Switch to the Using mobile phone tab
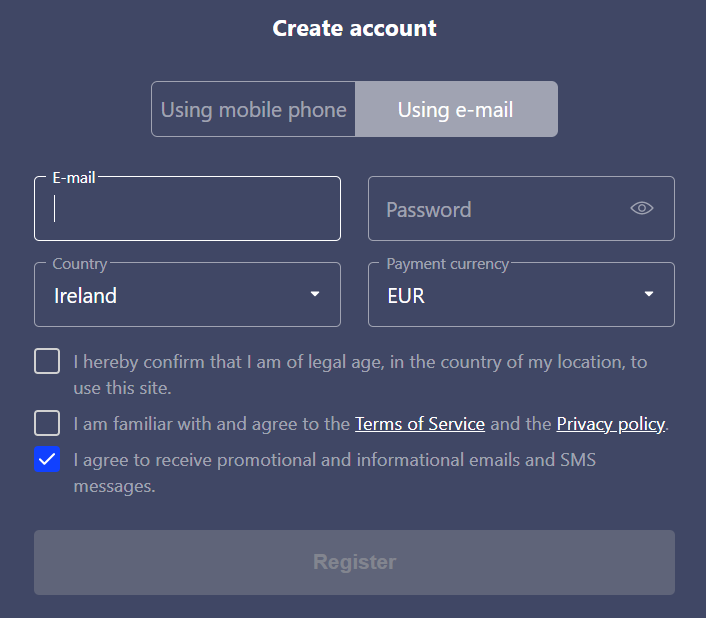Viewport: 706px width, 618px height. coord(254,109)
